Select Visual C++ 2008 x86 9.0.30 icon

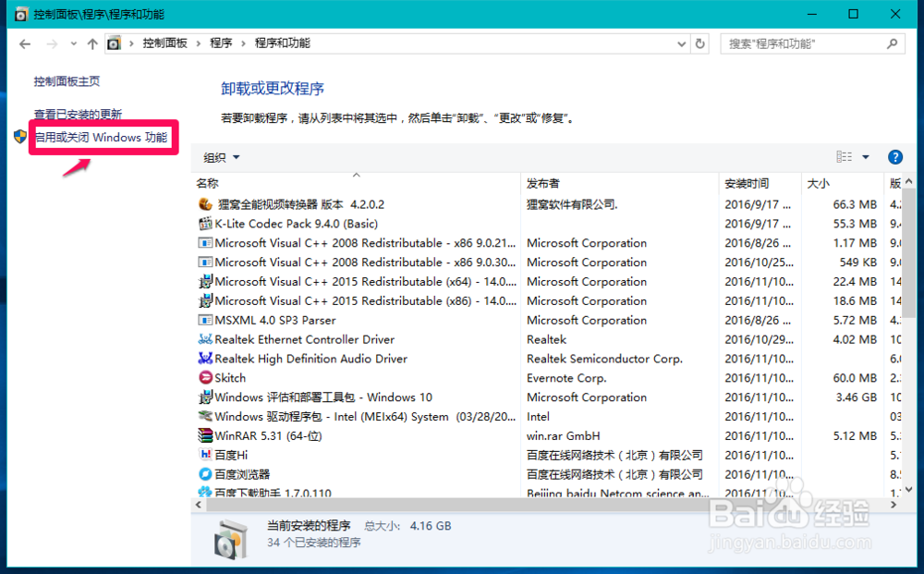pos(205,263)
